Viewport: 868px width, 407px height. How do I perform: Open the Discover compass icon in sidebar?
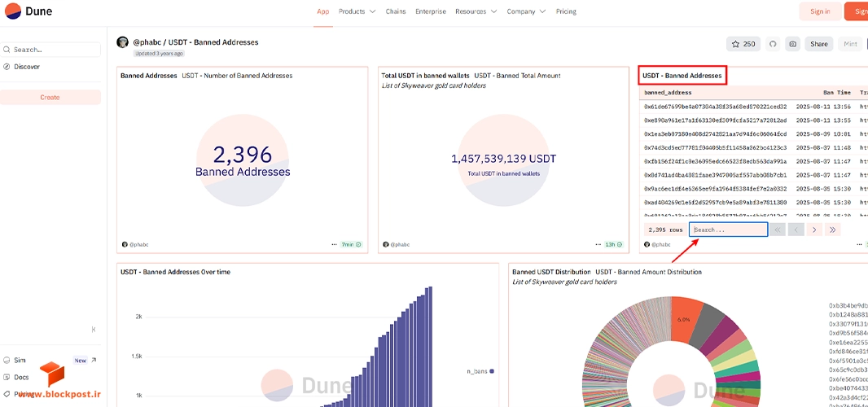pos(7,67)
